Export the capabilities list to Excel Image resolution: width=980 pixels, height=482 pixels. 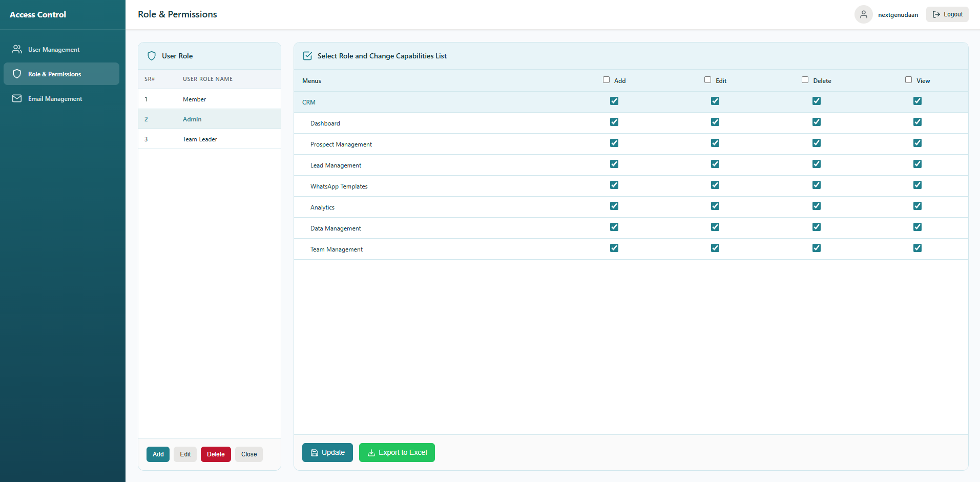coord(397,452)
